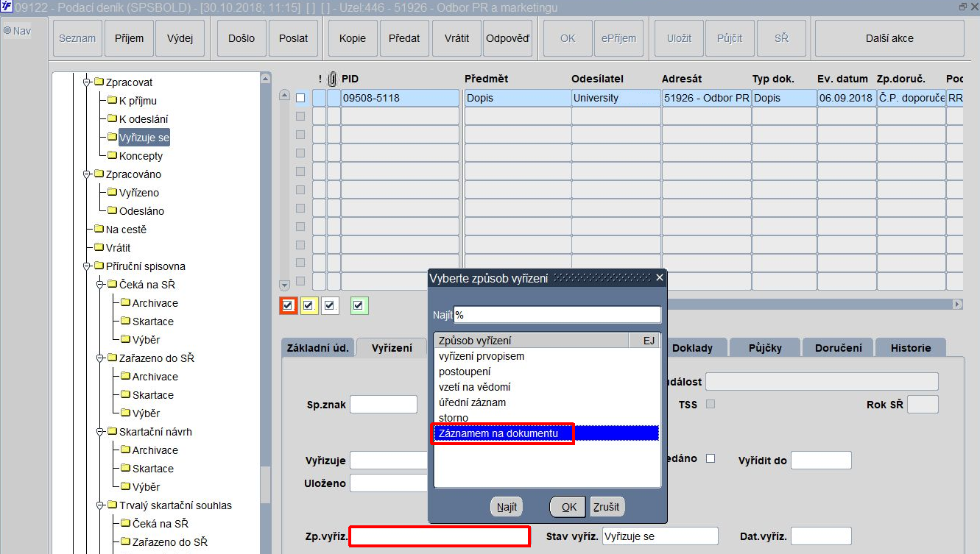Open the K příjmu folder
Screen dimensions: 980x554
(x=138, y=101)
